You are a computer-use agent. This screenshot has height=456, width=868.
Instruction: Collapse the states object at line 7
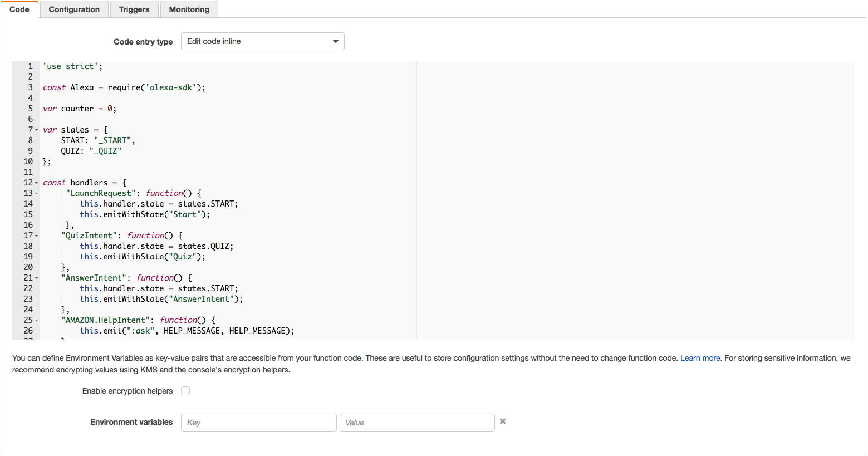point(37,130)
